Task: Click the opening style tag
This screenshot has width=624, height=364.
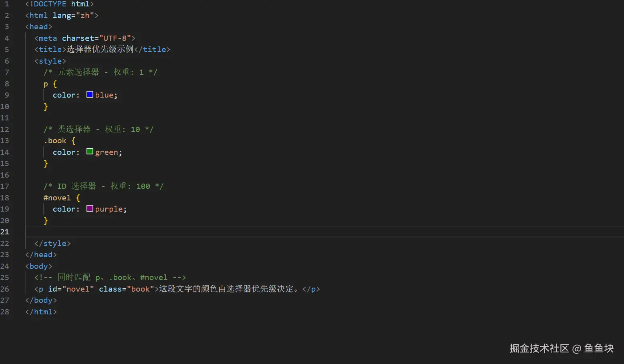Action: pyautogui.click(x=50, y=61)
